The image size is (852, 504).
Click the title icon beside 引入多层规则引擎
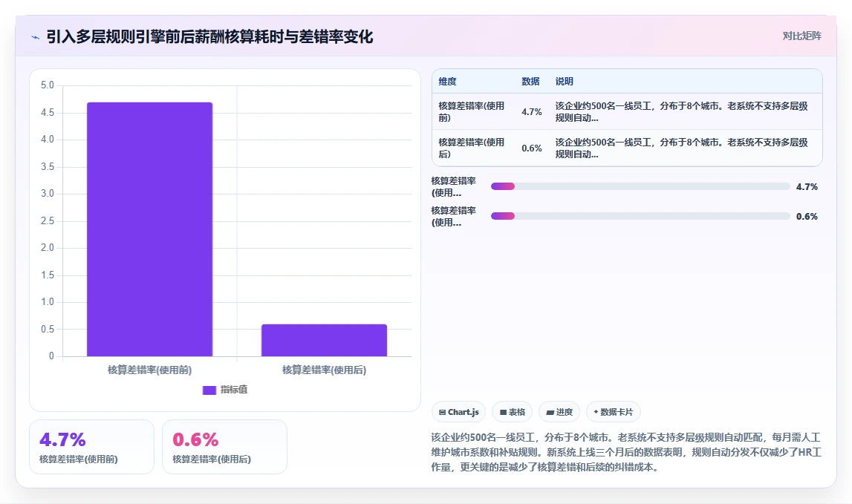(36, 37)
